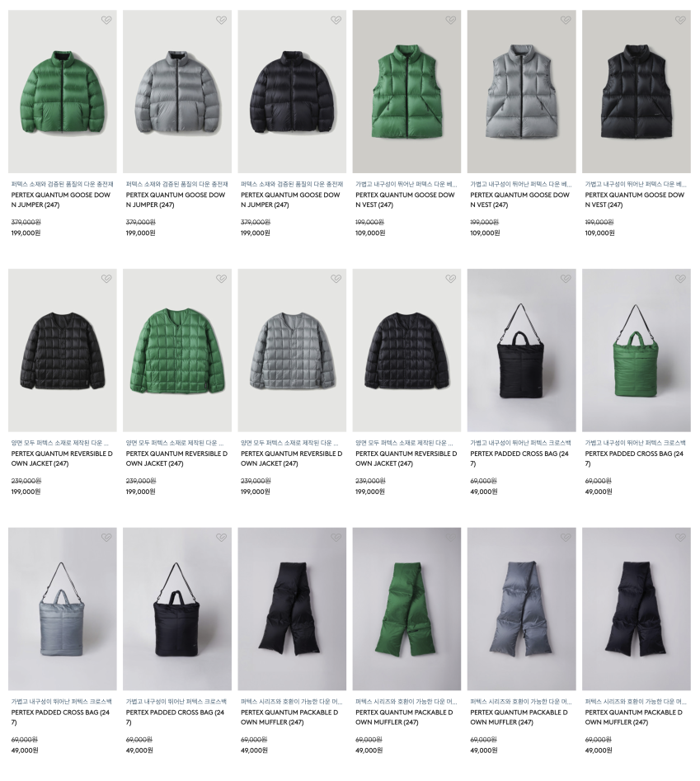View green packable down muffler photo
The image size is (700, 781).
406,609
